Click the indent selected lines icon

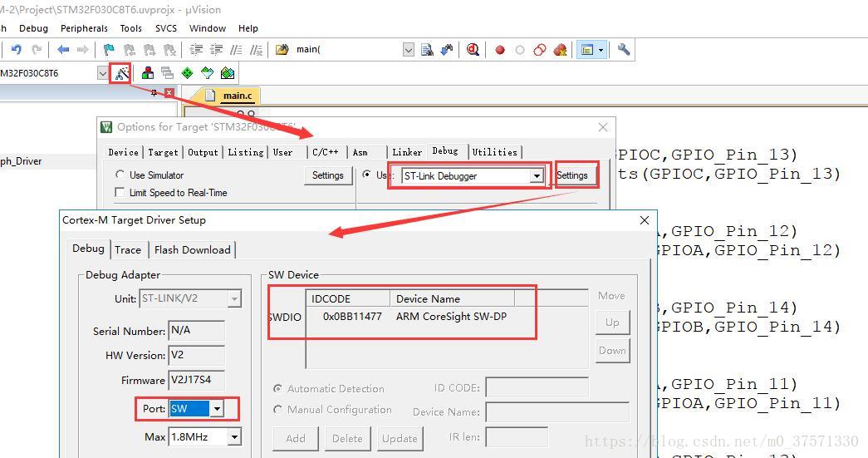pyautogui.click(x=196, y=50)
